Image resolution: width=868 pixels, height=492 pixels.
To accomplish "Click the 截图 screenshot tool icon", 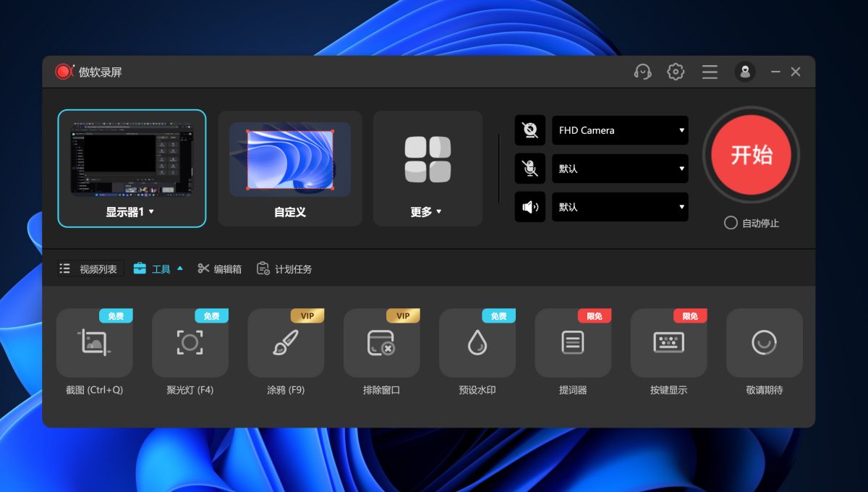I will pyautogui.click(x=95, y=343).
